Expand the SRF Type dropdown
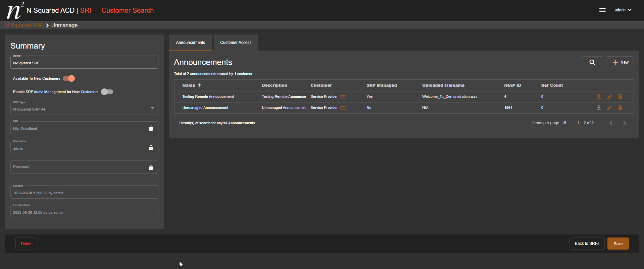The height and width of the screenshot is (269, 644). point(152,108)
